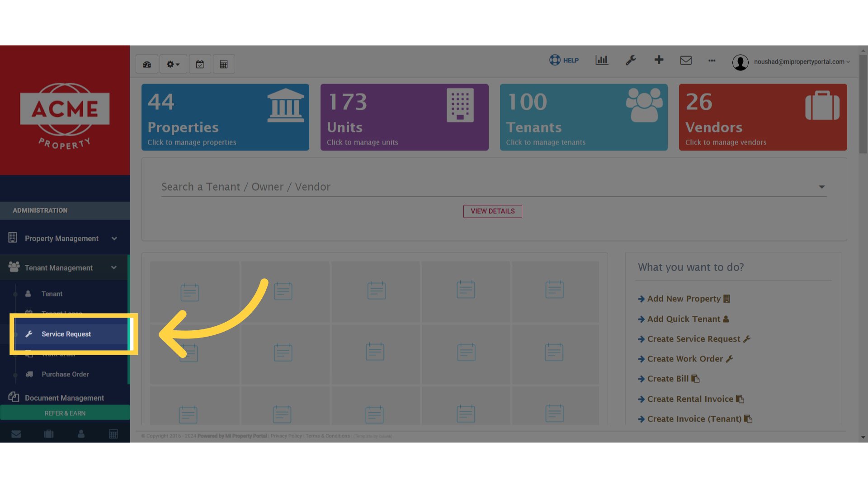Click Add New Property link
The width and height of the screenshot is (868, 488).
684,299
